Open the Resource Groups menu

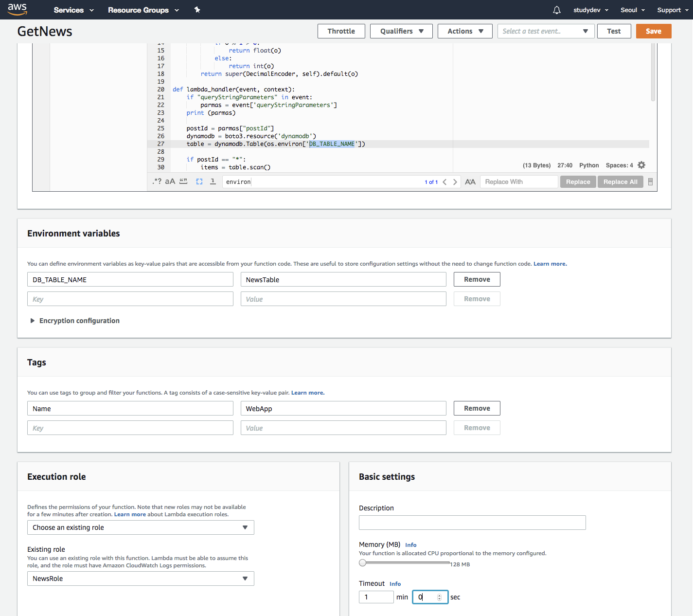[x=143, y=10]
